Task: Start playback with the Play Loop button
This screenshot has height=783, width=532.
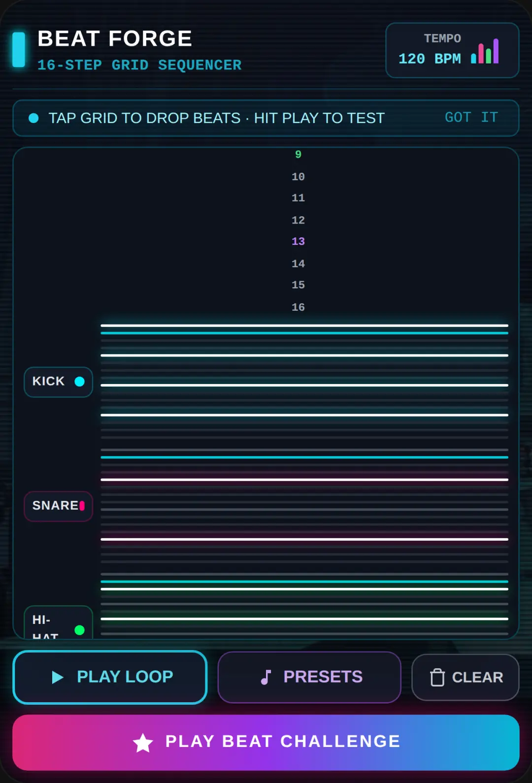Action: point(110,677)
